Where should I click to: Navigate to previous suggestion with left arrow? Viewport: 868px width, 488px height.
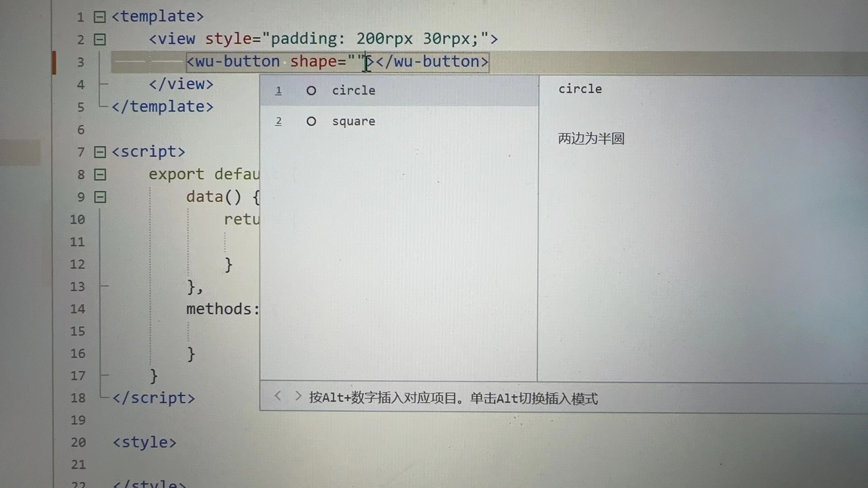click(x=277, y=398)
